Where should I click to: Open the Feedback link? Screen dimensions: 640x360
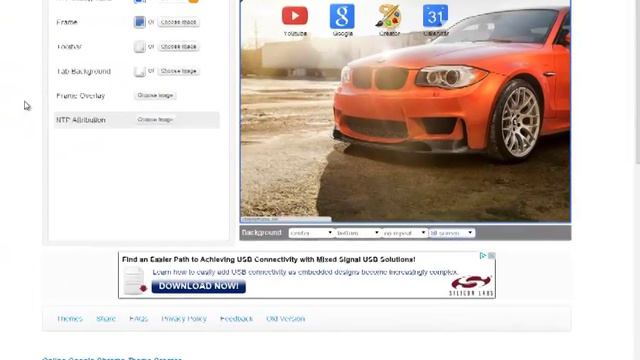click(236, 318)
